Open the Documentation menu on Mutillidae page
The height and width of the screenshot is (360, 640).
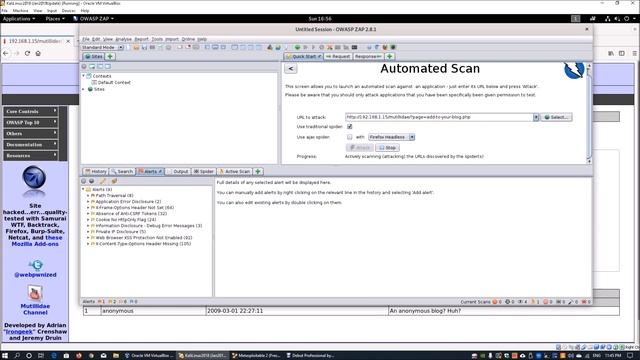click(31, 144)
